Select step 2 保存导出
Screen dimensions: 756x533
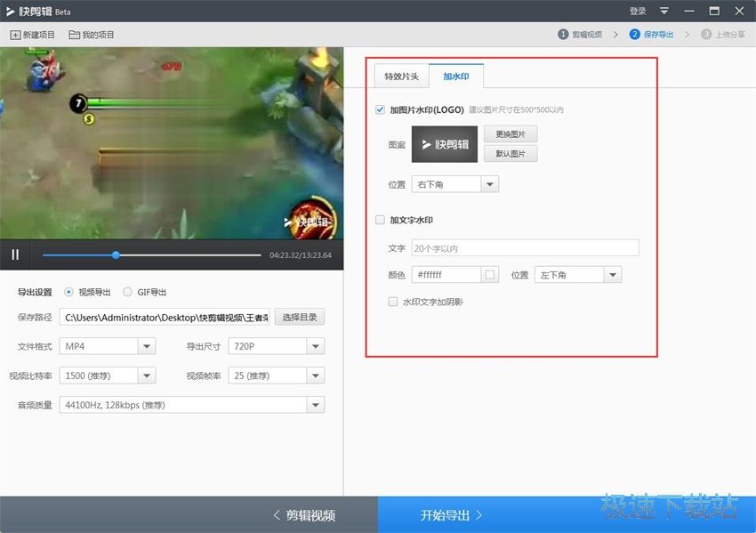(651, 34)
